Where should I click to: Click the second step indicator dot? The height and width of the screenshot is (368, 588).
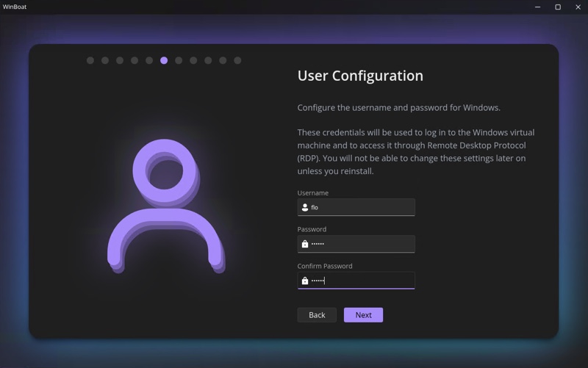pyautogui.click(x=105, y=60)
